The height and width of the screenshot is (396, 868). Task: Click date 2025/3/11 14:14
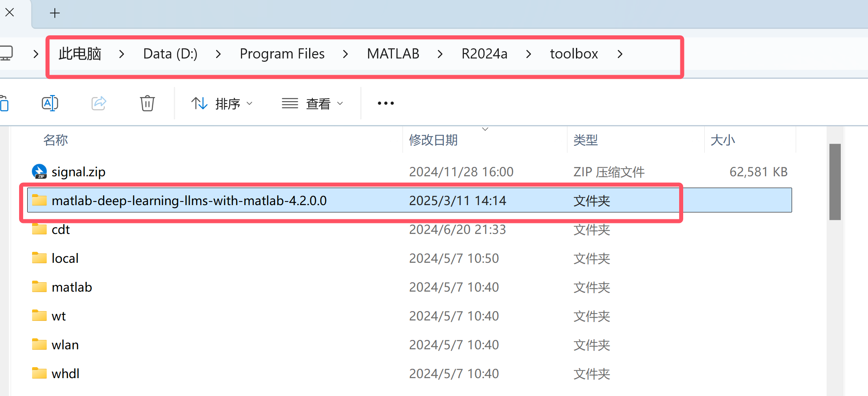pos(457,201)
